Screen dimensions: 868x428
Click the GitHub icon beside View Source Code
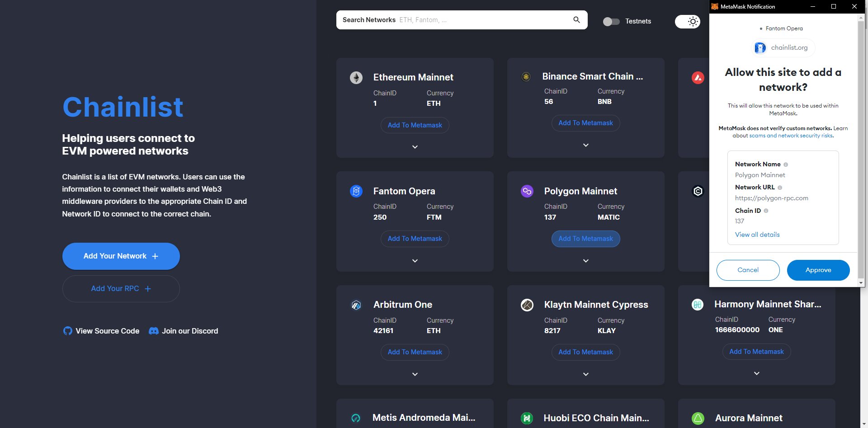click(68, 331)
